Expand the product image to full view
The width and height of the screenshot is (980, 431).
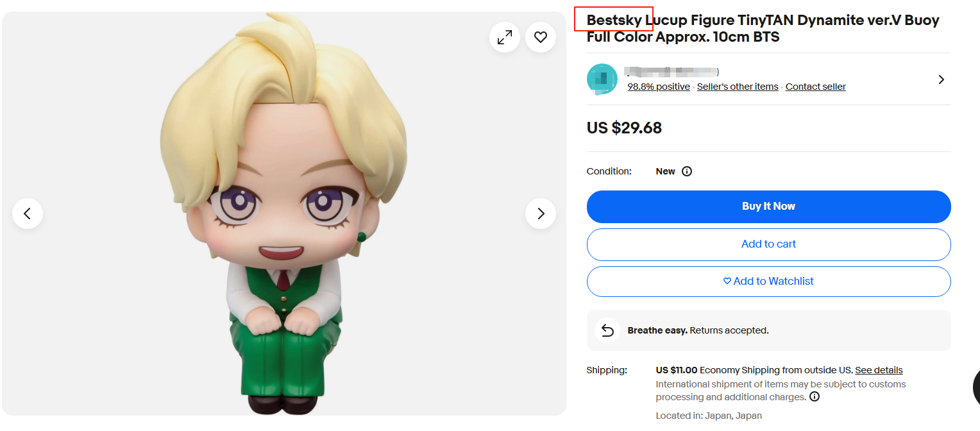pos(505,37)
